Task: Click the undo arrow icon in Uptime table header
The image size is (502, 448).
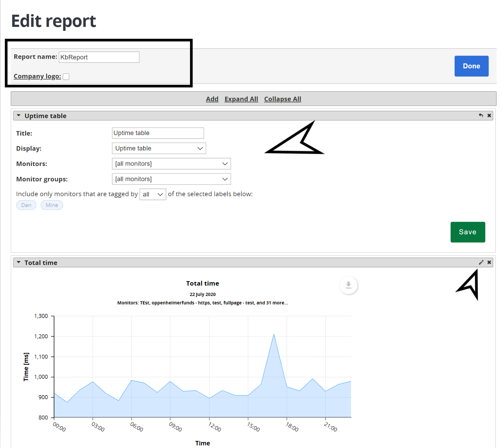Action: pos(481,115)
